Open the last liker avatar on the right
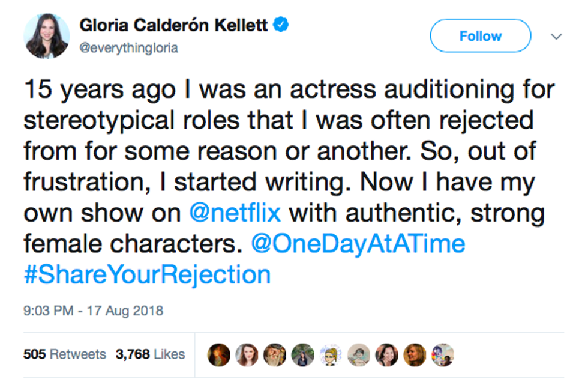This screenshot has height=382, width=588. coord(443,355)
